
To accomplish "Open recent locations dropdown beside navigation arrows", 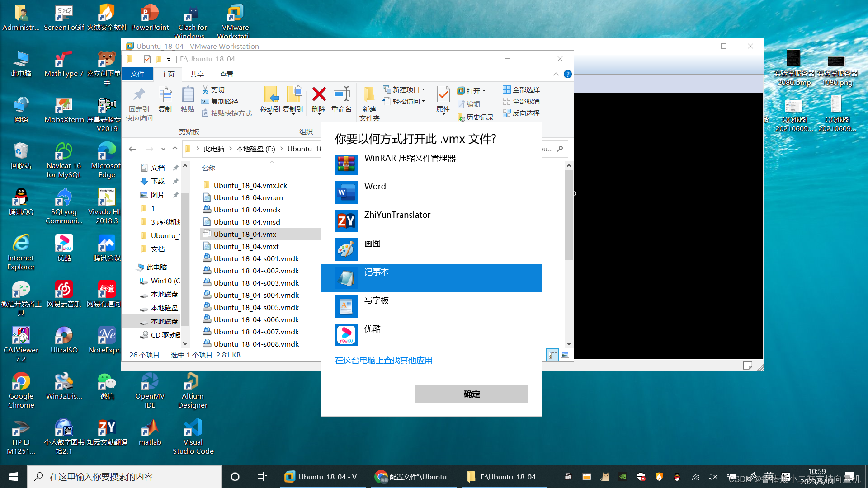I will (163, 149).
